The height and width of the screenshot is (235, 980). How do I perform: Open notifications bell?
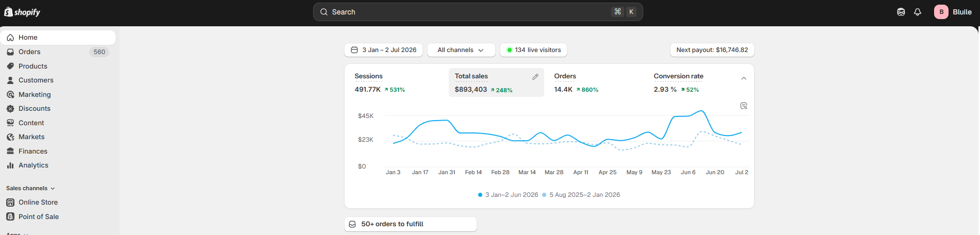coord(918,12)
